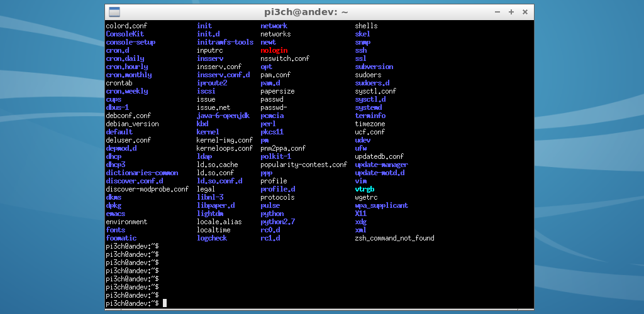Click the profile.d directory name
This screenshot has width=644, height=314.
point(277,190)
